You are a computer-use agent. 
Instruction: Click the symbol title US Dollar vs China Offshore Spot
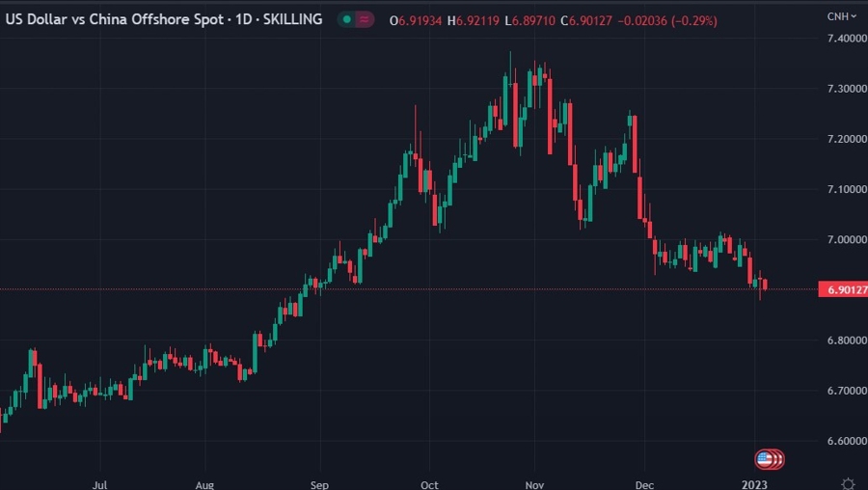pyautogui.click(x=115, y=19)
